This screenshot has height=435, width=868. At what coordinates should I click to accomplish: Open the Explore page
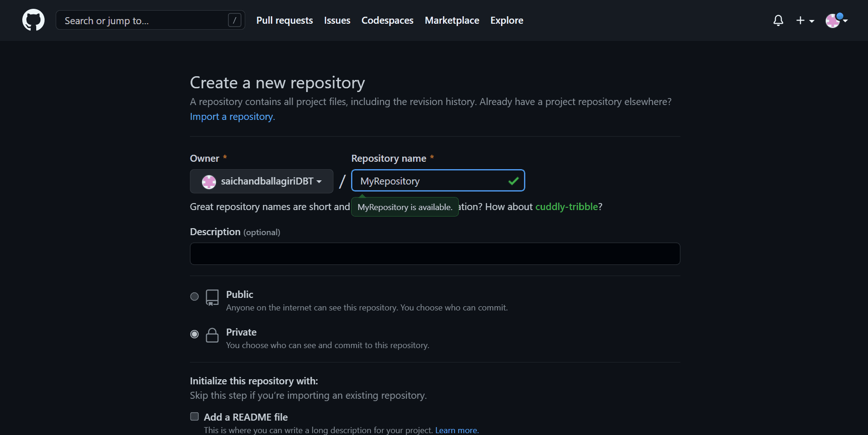507,20
